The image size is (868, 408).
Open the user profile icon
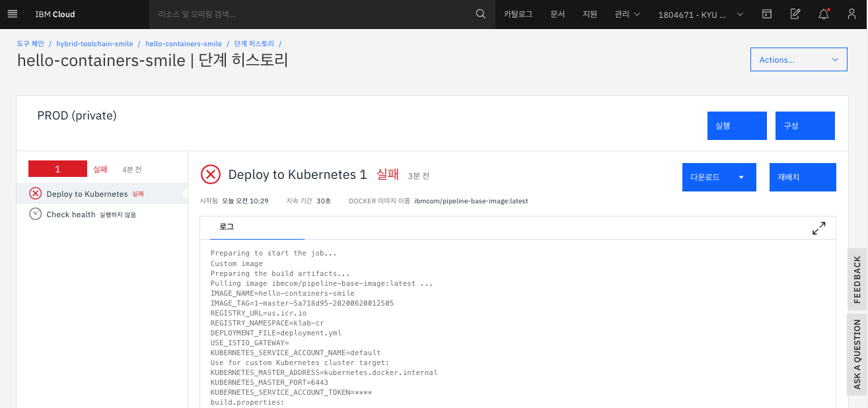(x=852, y=14)
